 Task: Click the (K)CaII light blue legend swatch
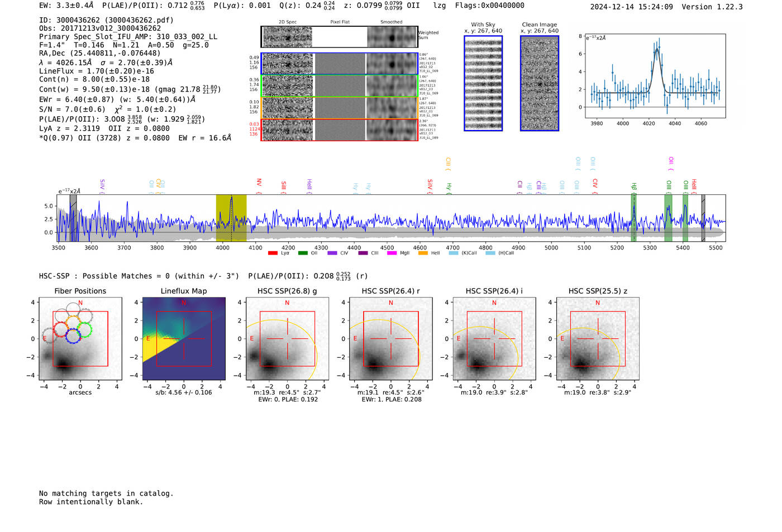454,253
